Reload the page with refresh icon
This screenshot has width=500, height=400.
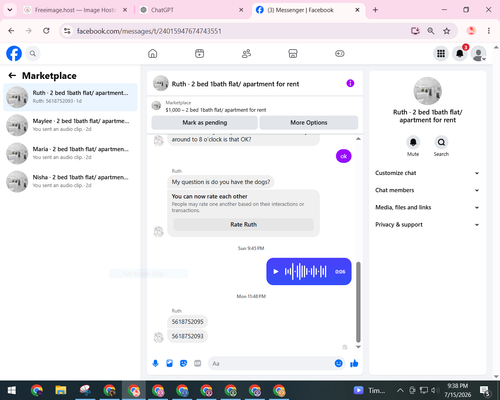(46, 31)
